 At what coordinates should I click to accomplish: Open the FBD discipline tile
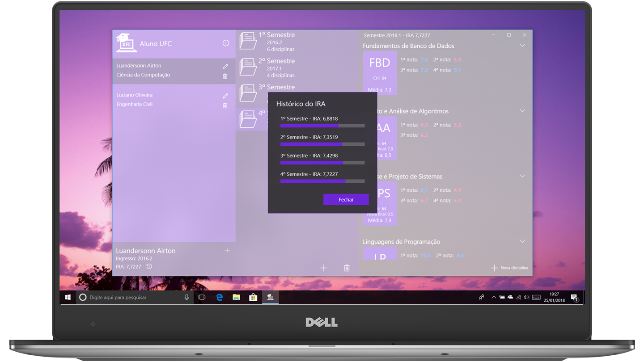(x=380, y=72)
